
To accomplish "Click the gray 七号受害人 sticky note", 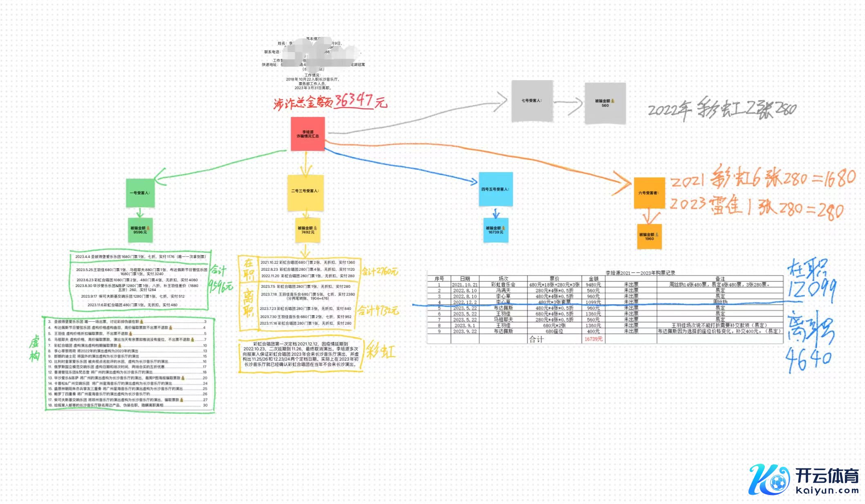I will (532, 101).
